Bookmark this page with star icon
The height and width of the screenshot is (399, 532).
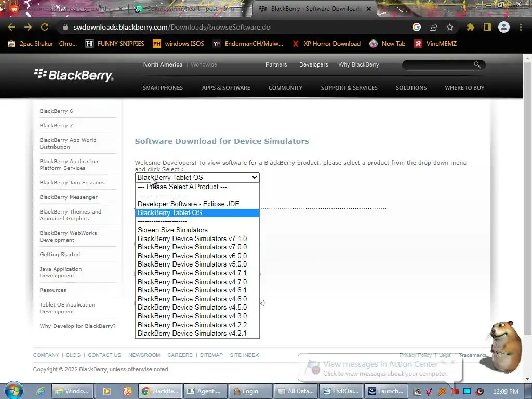[x=450, y=27]
